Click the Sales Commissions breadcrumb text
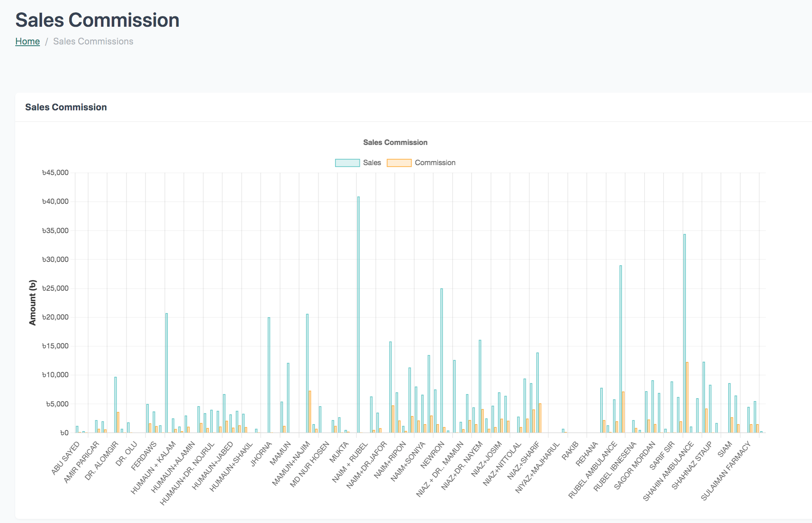Image resolution: width=812 pixels, height=523 pixels. tap(93, 41)
